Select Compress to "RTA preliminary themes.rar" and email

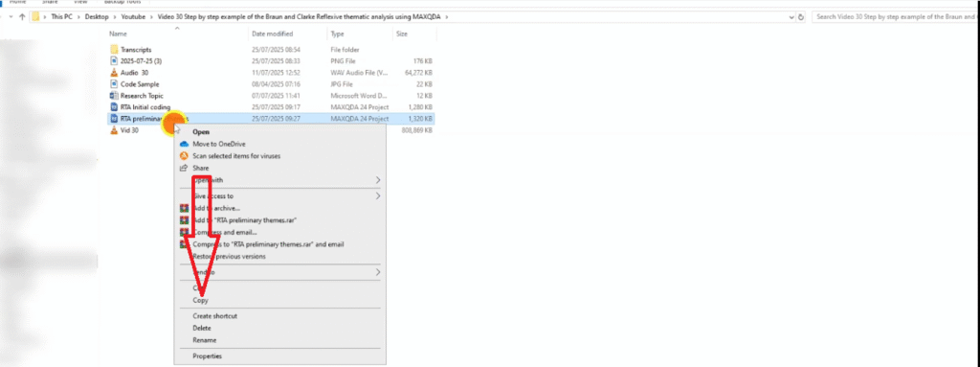(x=268, y=244)
